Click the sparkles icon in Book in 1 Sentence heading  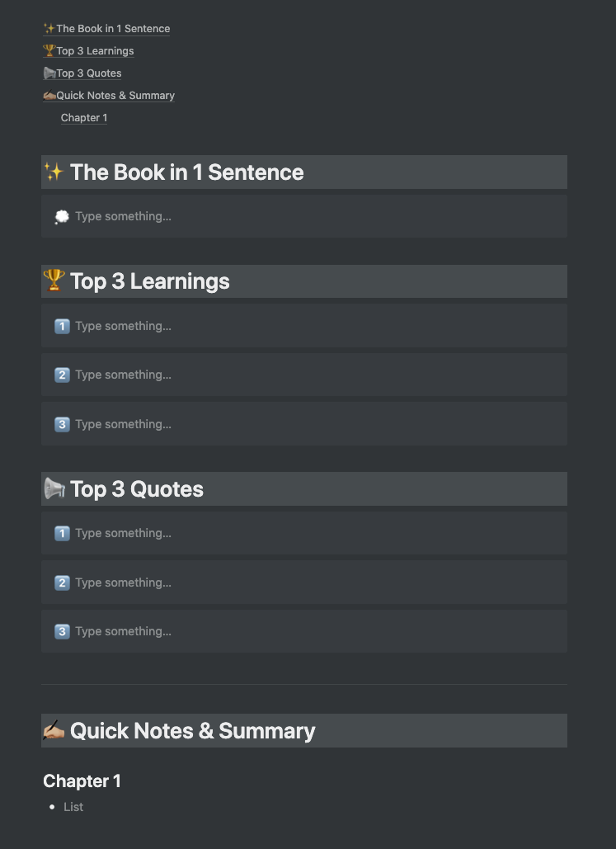coord(54,172)
